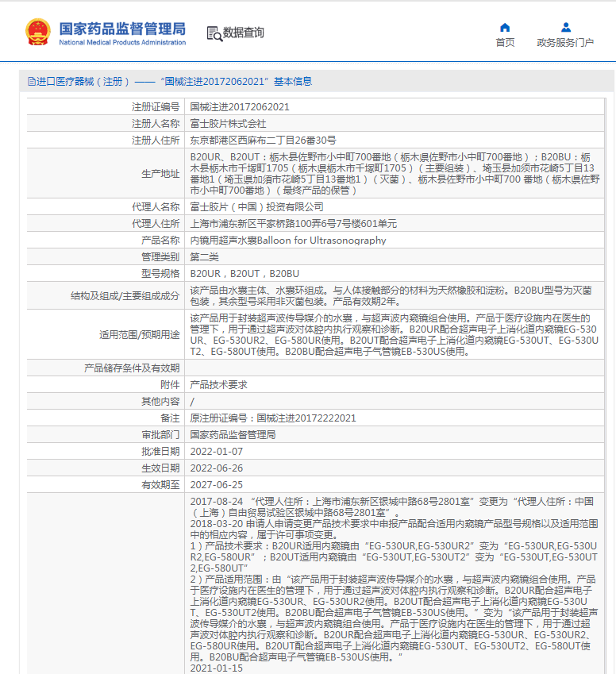Viewport: 616px width, 674px height.
Task: Open the 数据查询 search icon
Action: (x=214, y=33)
